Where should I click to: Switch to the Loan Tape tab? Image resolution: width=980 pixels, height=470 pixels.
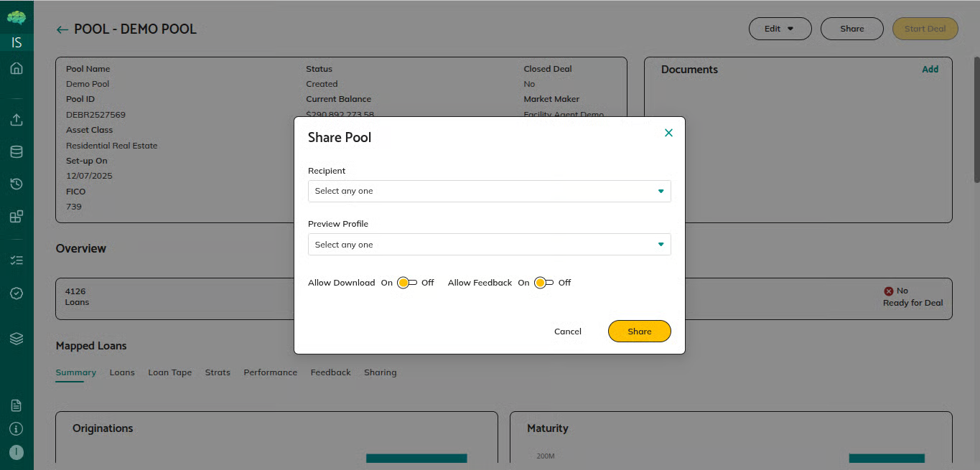pos(169,372)
